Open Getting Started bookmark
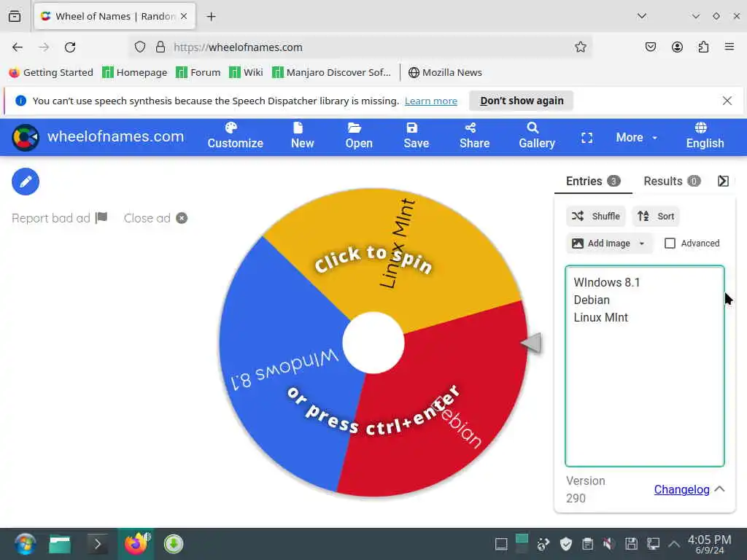The width and height of the screenshot is (747, 560). tap(52, 72)
